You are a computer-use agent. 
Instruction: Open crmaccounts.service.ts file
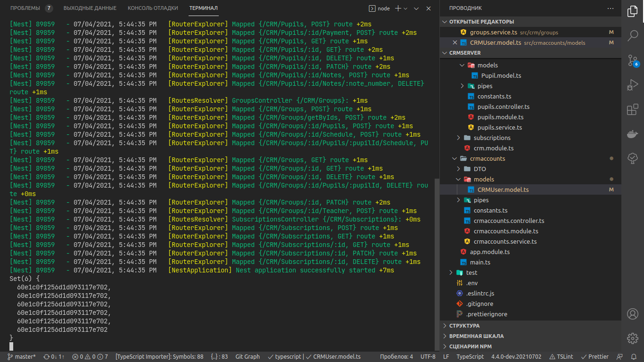pyautogui.click(x=530, y=241)
